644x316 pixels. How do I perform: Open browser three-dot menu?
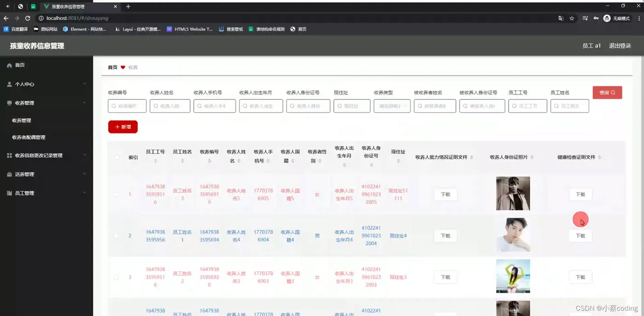639,18
